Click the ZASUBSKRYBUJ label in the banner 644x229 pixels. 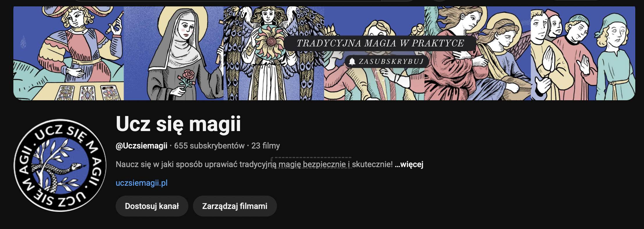click(391, 61)
